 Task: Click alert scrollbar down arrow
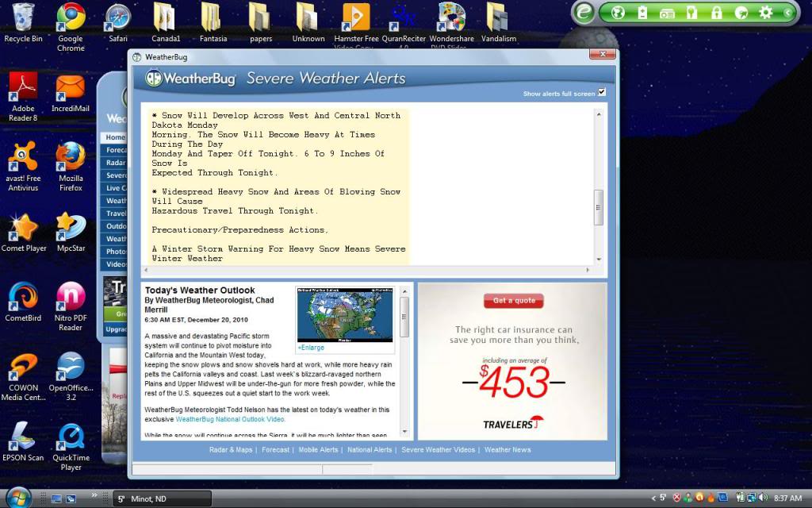(599, 260)
